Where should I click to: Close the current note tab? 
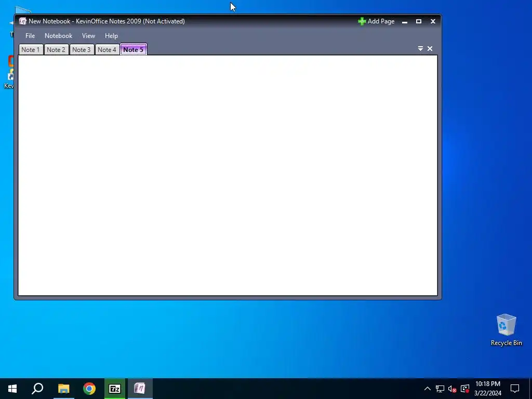tap(430, 48)
